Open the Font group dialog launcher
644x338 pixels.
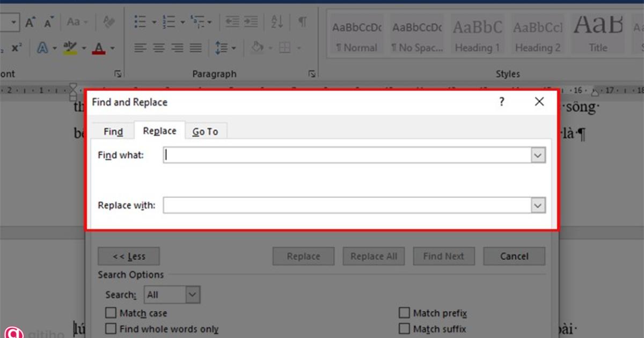119,74
